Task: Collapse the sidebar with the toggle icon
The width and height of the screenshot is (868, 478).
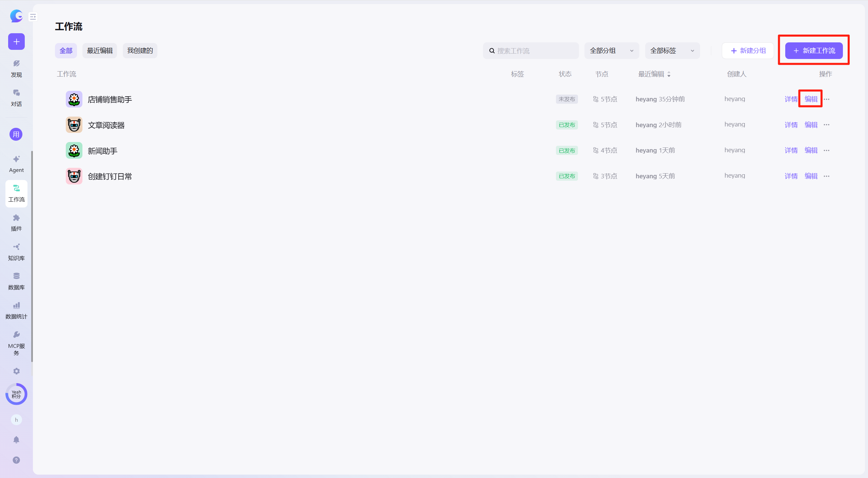Action: point(33,17)
